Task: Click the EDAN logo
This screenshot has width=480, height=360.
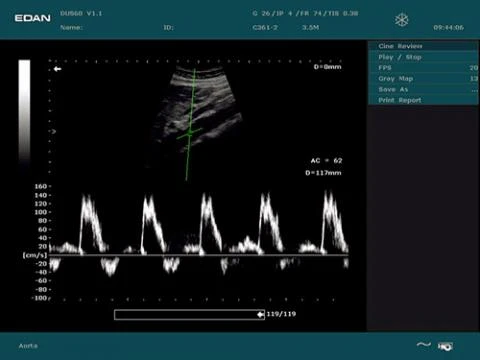Action: tap(32, 18)
